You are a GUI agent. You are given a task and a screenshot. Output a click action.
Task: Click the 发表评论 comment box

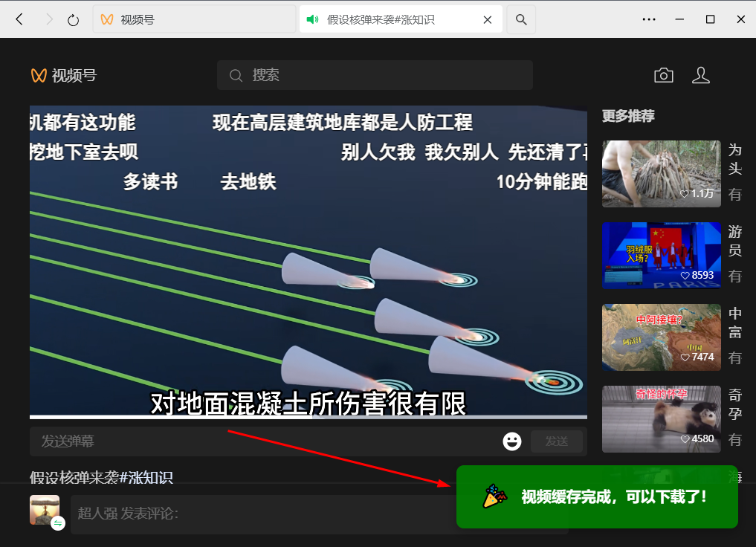click(x=260, y=514)
